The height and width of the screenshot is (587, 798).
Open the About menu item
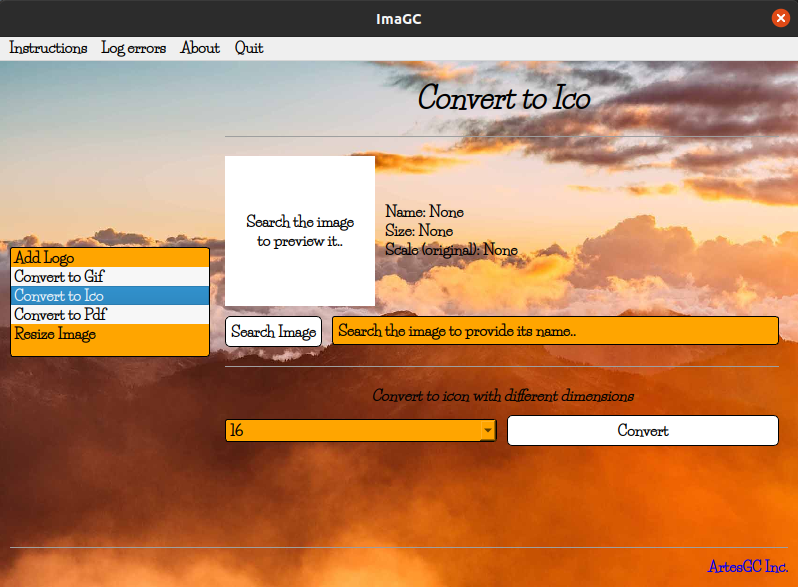pos(200,48)
